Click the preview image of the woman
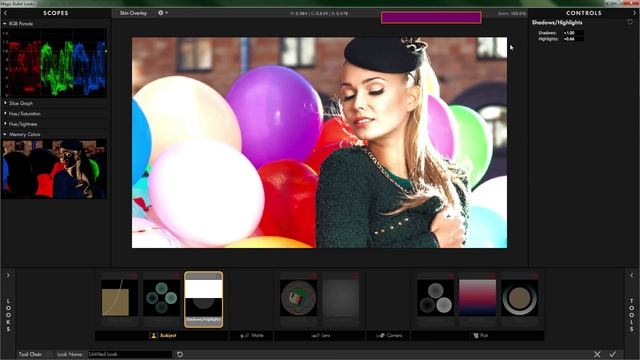This screenshot has width=640, height=360. coord(320,142)
